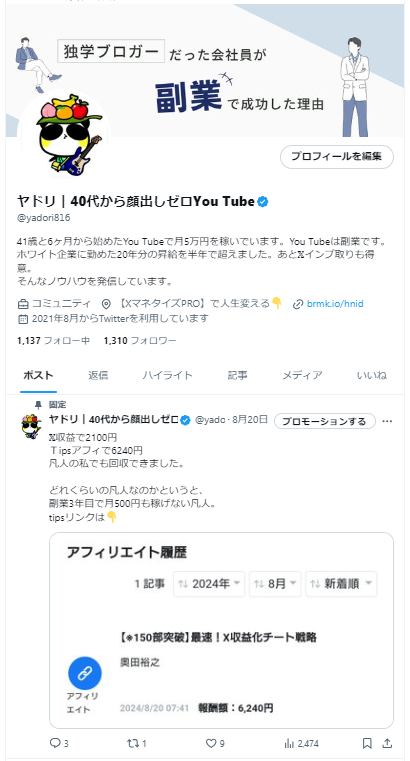Viewport: 410px width, 761px height.
Task: View the 1,310 フォロワー followers list
Action: coord(140,341)
